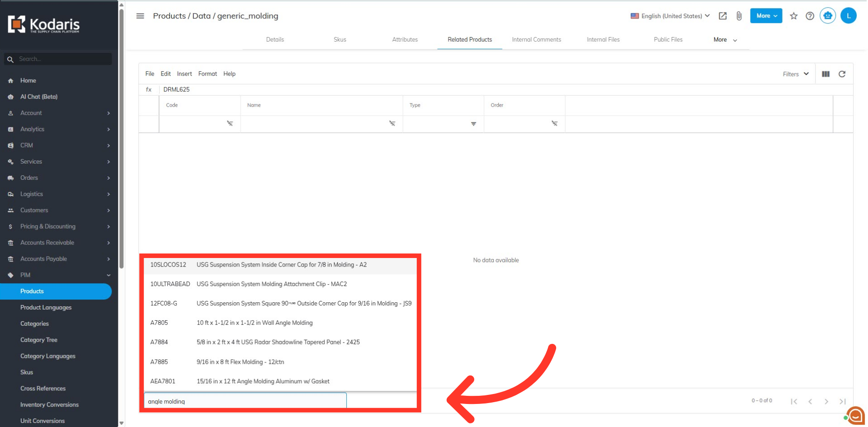
Task: Open the blue More dropdown button
Action: pyautogui.click(x=766, y=16)
